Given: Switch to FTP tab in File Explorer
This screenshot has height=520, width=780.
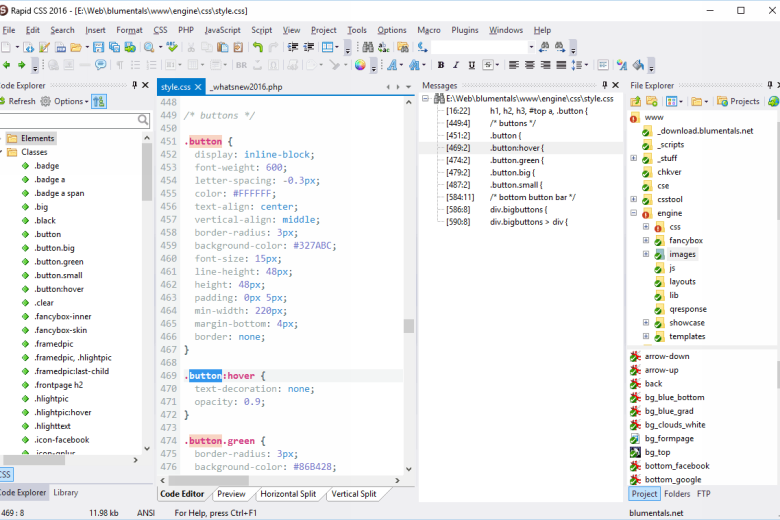Looking at the screenshot, I should click(x=703, y=494).
